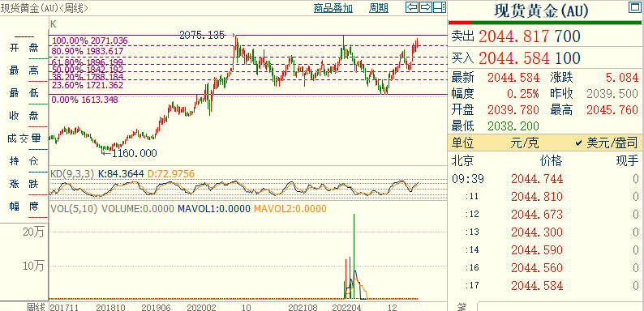Select 元/克 unit option
The width and height of the screenshot is (644, 311).
click(525, 143)
